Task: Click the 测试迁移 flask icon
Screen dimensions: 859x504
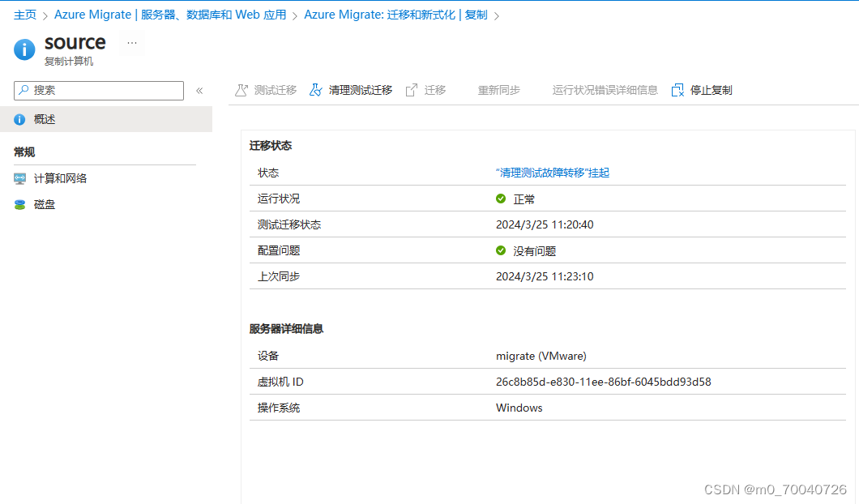Action: click(241, 90)
